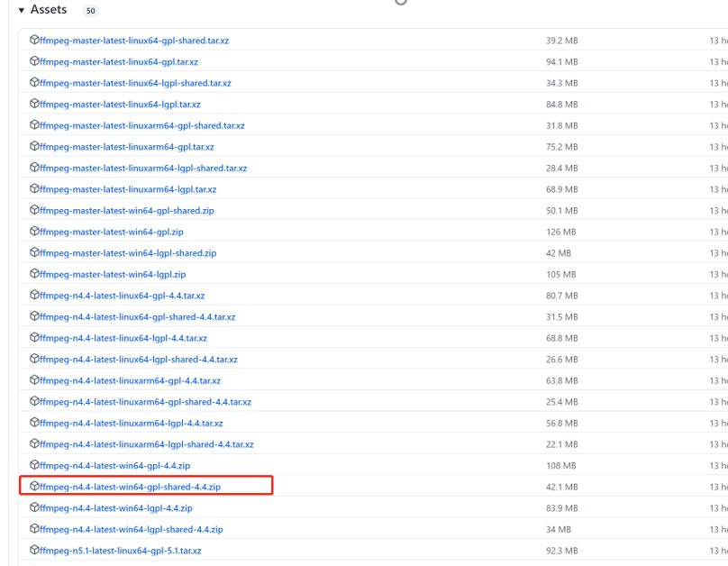Download ffmpeg-master-latest-win64-gpl-shared.zip
The width and height of the screenshot is (728, 566).
127,211
